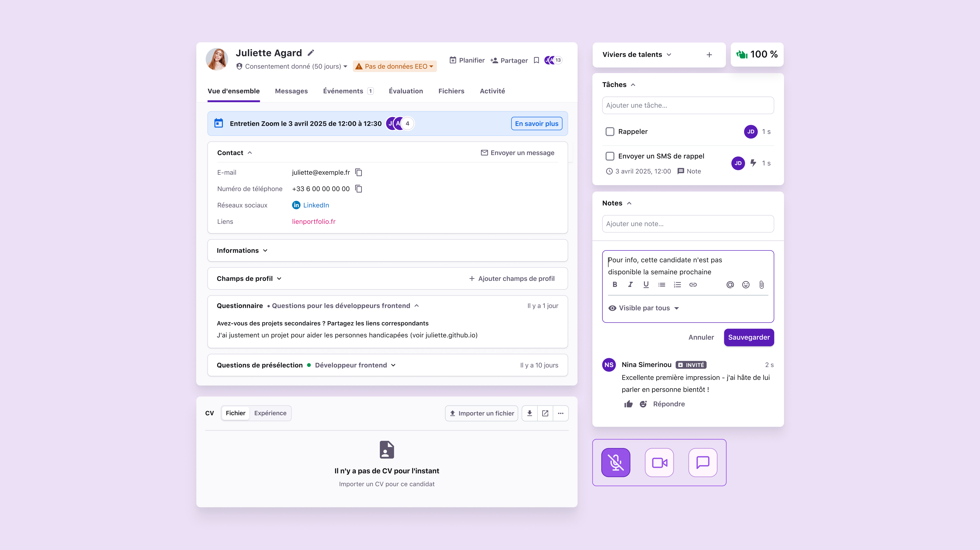Click the bookmark icon in the header

(x=536, y=60)
